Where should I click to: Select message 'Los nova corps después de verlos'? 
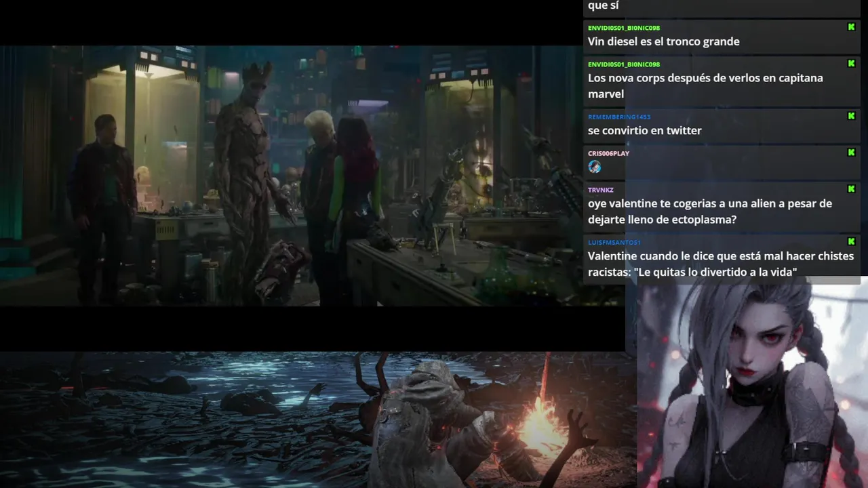click(705, 85)
